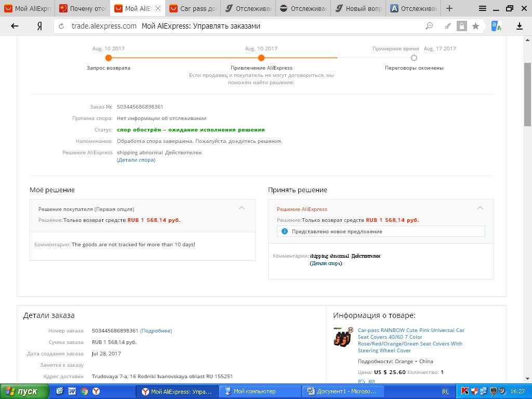Click the page vertical scrollbar thumb
This screenshot has height=399, width=532.
point(528,95)
